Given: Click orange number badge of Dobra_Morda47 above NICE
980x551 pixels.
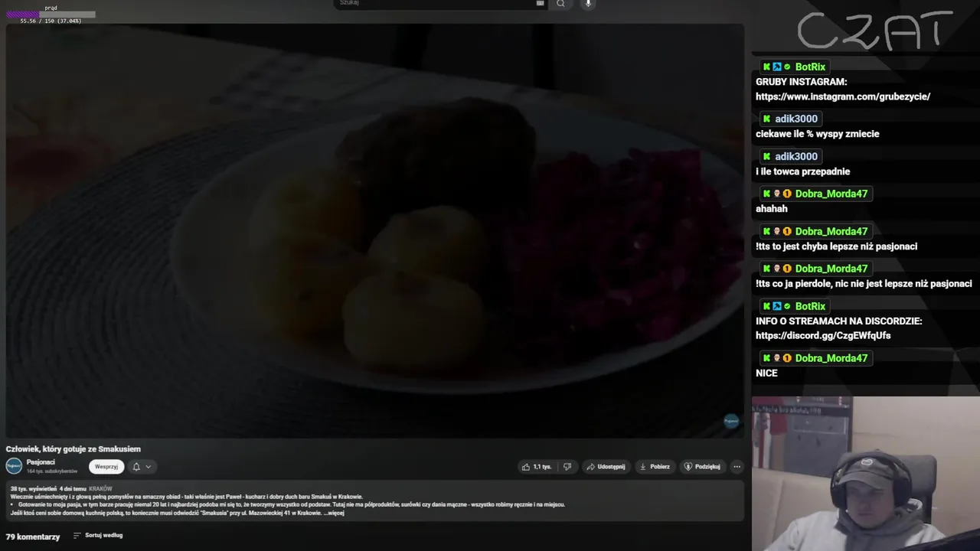Looking at the screenshot, I should pyautogui.click(x=786, y=358).
